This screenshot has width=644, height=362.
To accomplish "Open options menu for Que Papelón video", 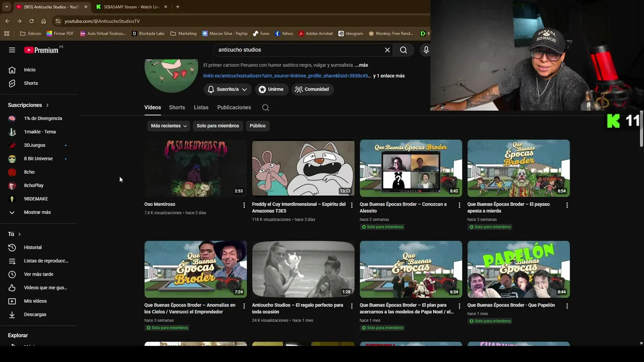I will (567, 306).
